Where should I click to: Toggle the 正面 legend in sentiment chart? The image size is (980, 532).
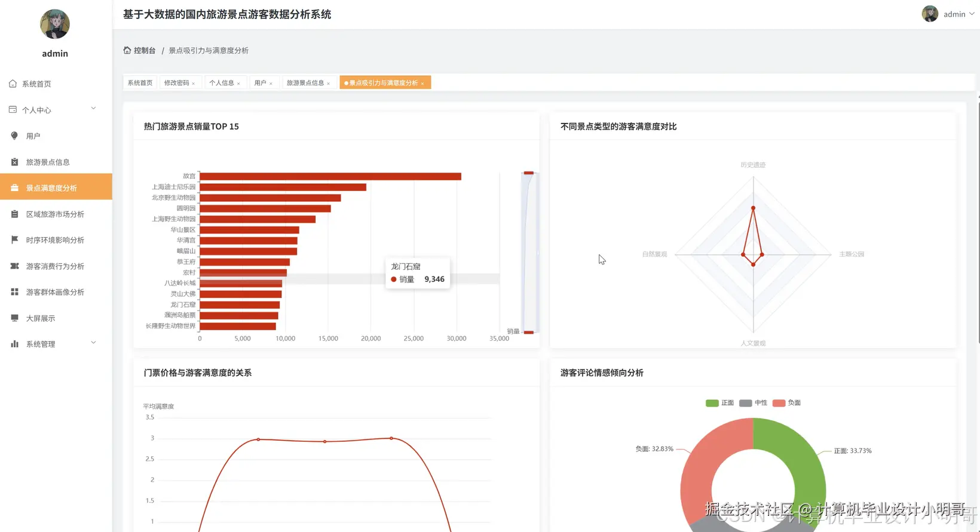tap(719, 403)
